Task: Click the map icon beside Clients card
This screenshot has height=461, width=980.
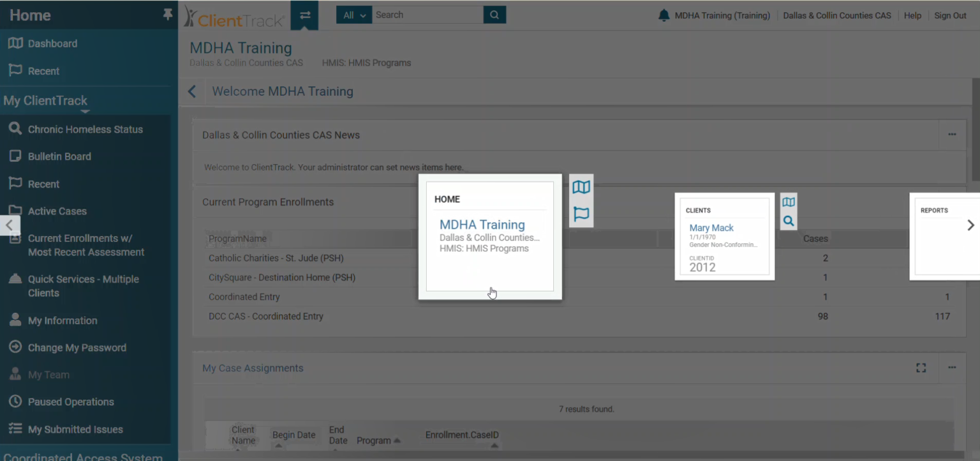Action: tap(789, 202)
